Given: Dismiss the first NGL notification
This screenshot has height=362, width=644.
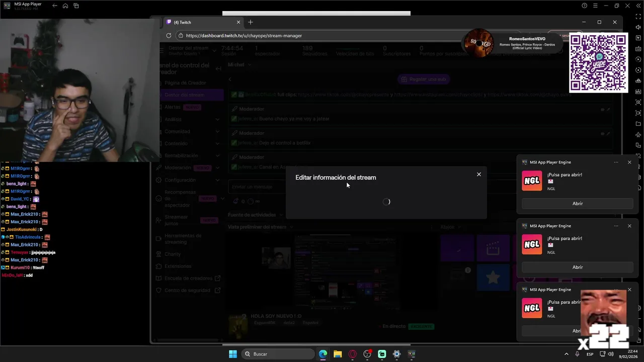Looking at the screenshot, I should (x=629, y=162).
